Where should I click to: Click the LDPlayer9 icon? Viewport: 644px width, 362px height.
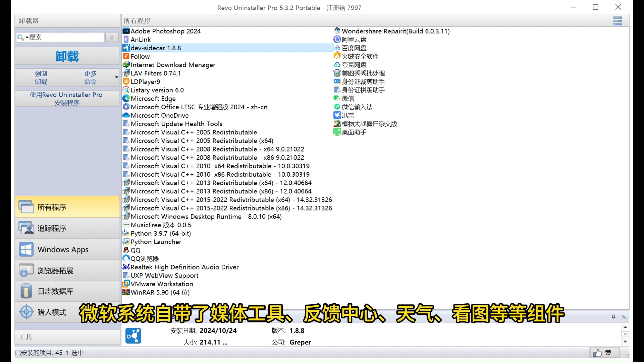pyautogui.click(x=126, y=81)
